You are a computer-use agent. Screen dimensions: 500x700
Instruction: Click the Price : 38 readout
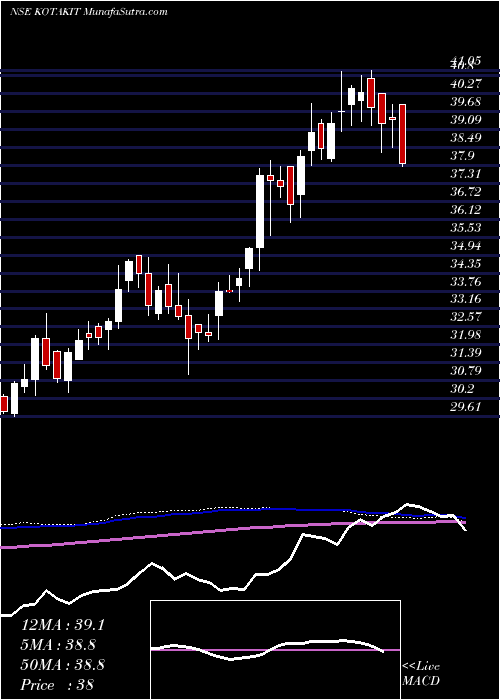coord(58,684)
